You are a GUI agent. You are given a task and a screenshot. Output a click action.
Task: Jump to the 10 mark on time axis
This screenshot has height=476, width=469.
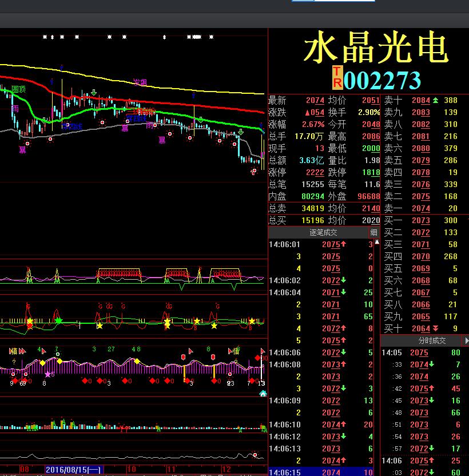coord(132,469)
